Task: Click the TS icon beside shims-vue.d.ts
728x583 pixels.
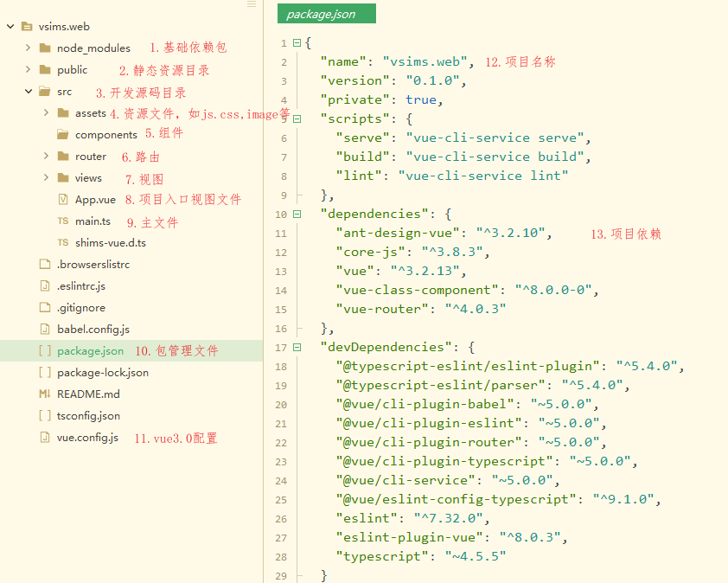Action: click(63, 242)
